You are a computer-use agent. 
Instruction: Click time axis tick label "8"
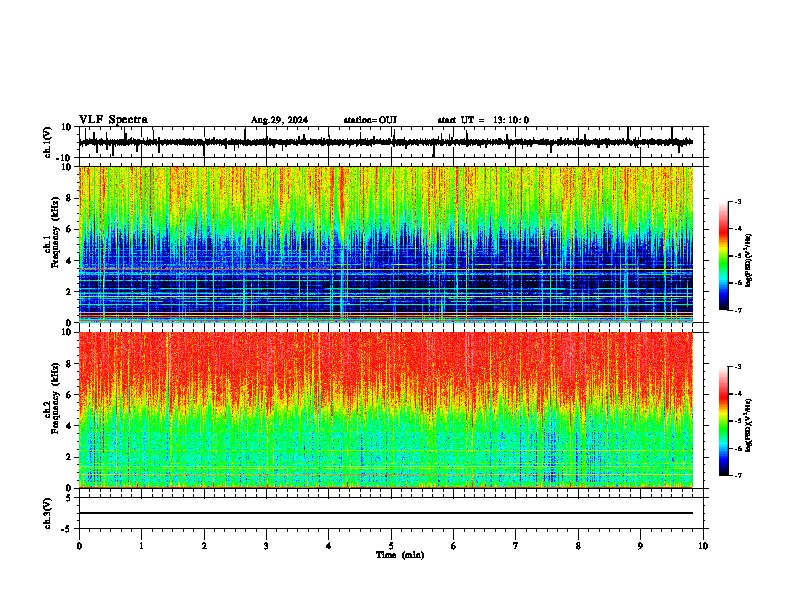[578, 546]
